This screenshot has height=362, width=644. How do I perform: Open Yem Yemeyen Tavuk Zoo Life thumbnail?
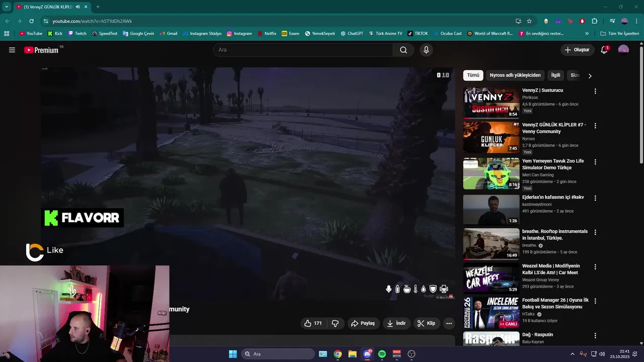tap(491, 173)
